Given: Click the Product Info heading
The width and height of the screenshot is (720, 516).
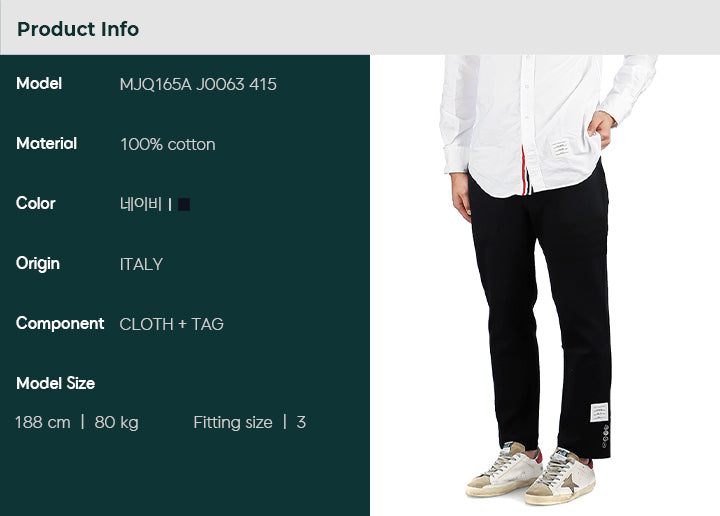Looking at the screenshot, I should point(78,29).
